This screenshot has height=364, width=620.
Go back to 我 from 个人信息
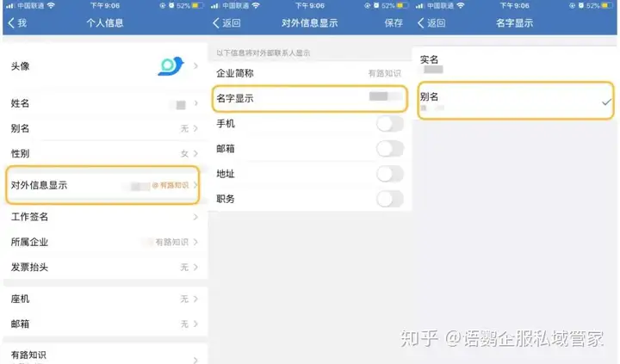click(x=17, y=23)
